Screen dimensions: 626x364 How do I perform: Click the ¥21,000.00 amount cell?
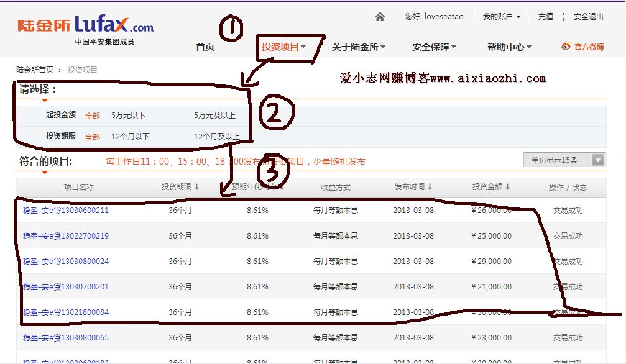pyautogui.click(x=492, y=287)
